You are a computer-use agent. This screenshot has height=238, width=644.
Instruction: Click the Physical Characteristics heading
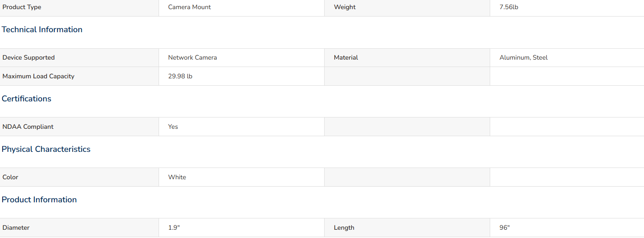pyautogui.click(x=46, y=149)
